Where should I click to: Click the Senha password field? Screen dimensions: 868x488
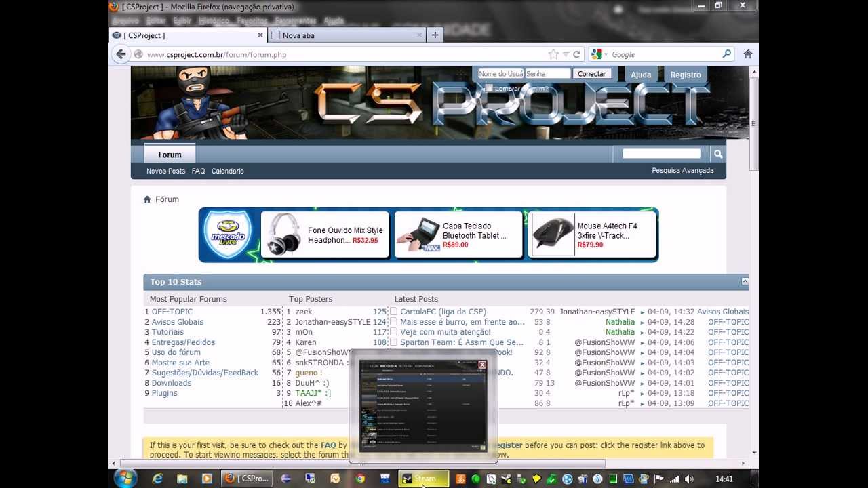pyautogui.click(x=548, y=74)
